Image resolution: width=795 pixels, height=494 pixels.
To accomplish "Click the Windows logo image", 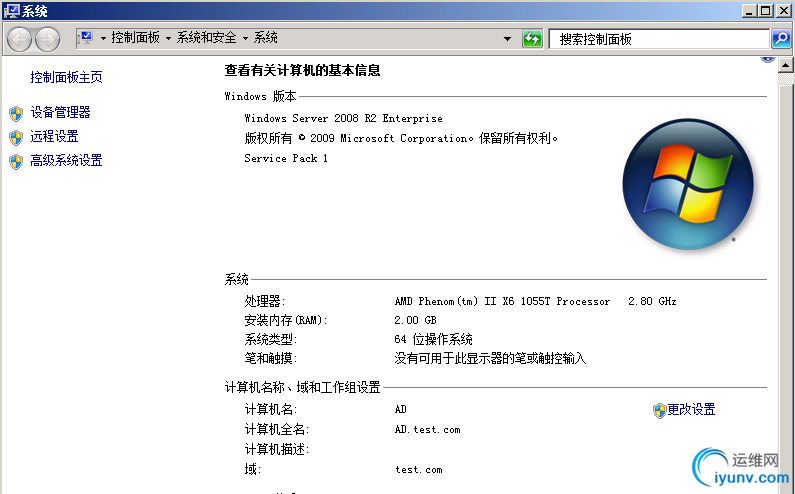I will (688, 185).
